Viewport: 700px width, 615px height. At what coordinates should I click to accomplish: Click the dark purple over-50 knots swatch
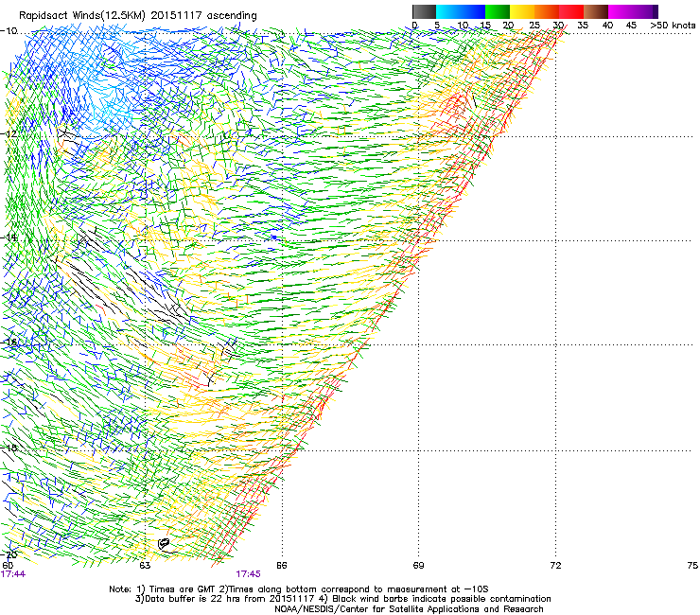point(656,11)
